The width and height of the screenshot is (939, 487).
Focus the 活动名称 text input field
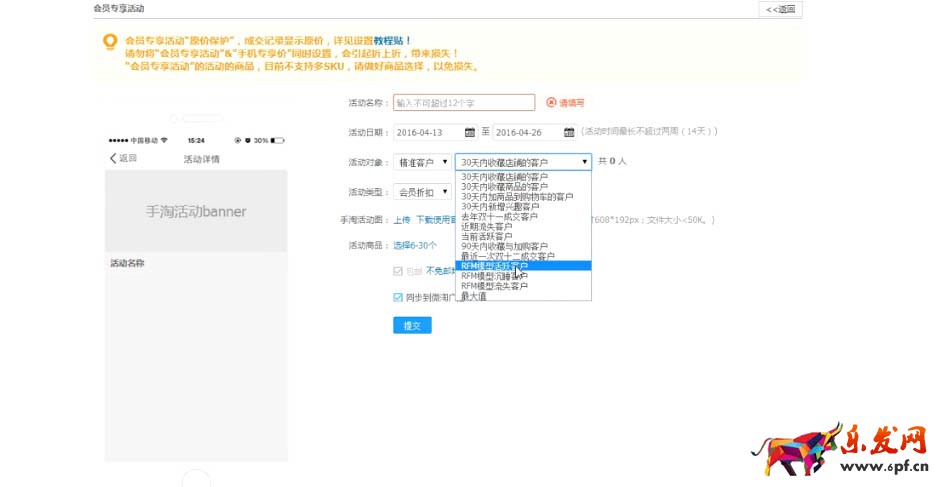pyautogui.click(x=464, y=102)
